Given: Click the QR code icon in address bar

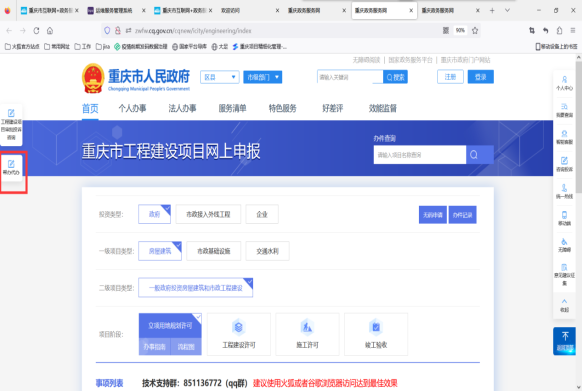Looking at the screenshot, I should point(446,31).
